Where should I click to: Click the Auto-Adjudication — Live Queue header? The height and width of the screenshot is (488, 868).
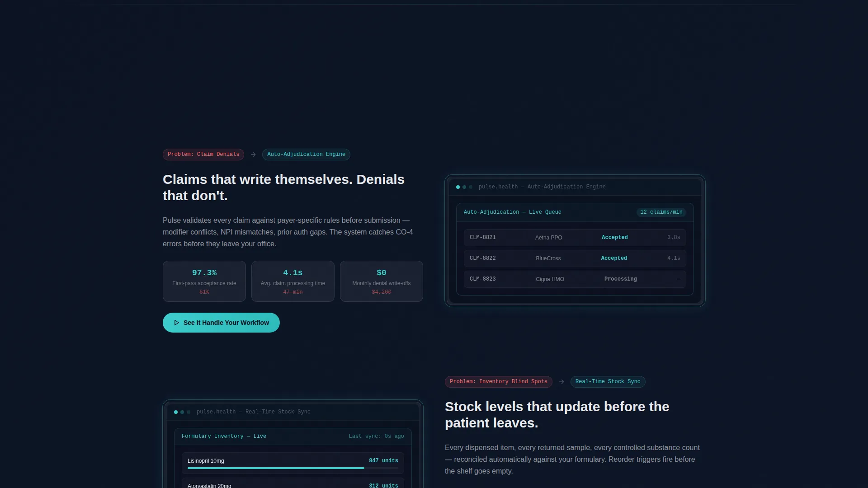[512, 212]
